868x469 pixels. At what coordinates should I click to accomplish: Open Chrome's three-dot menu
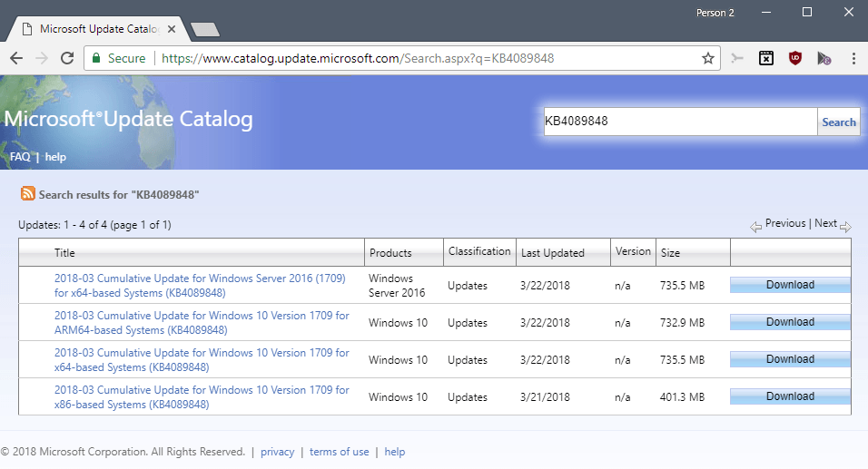[853, 58]
